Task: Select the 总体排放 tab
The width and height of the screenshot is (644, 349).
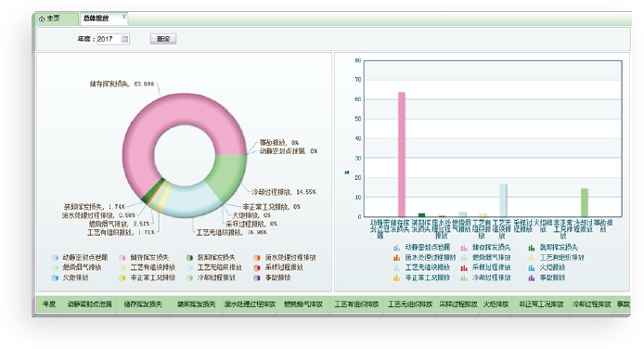Action: 97,19
